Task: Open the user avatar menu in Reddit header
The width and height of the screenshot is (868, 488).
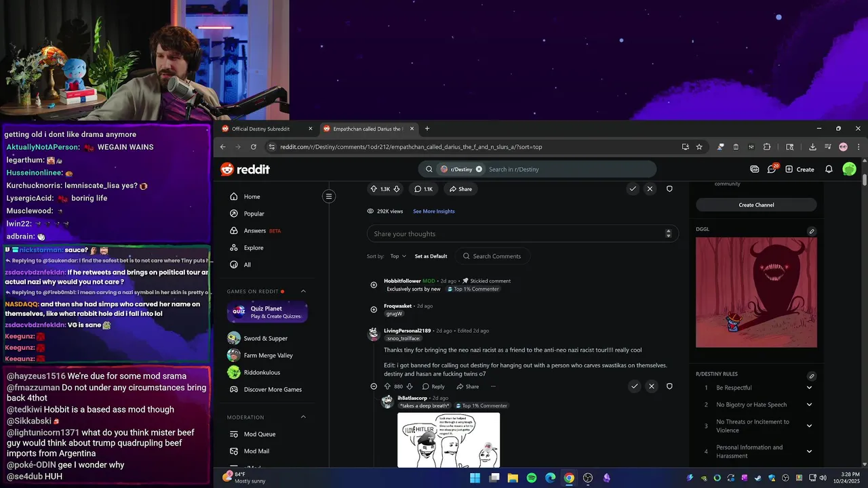Action: [x=849, y=169]
